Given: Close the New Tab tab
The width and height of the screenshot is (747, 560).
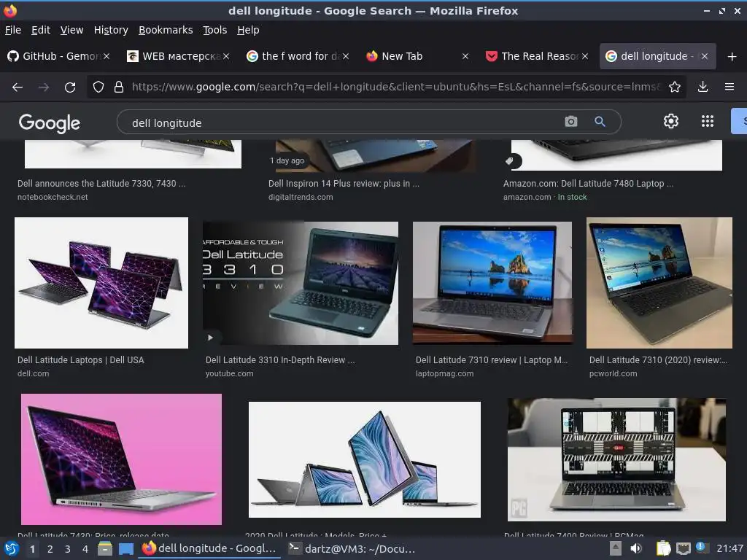Looking at the screenshot, I should pyautogui.click(x=465, y=56).
